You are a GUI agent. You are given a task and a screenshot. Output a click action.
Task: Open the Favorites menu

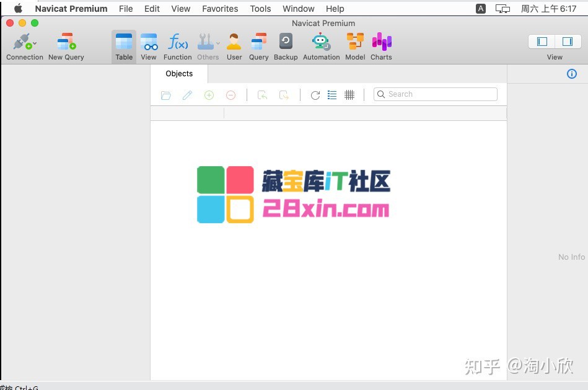click(x=220, y=9)
